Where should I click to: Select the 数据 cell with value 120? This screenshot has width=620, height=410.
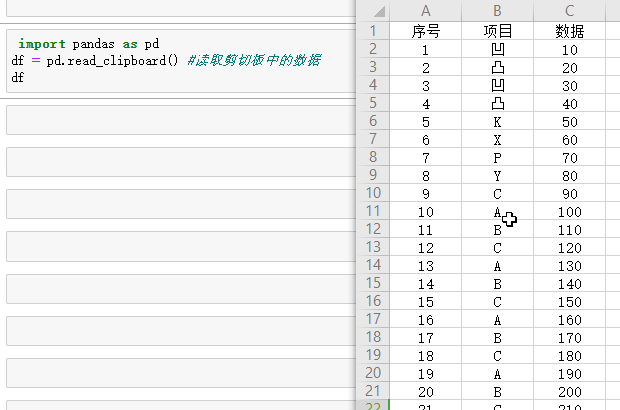coord(569,248)
